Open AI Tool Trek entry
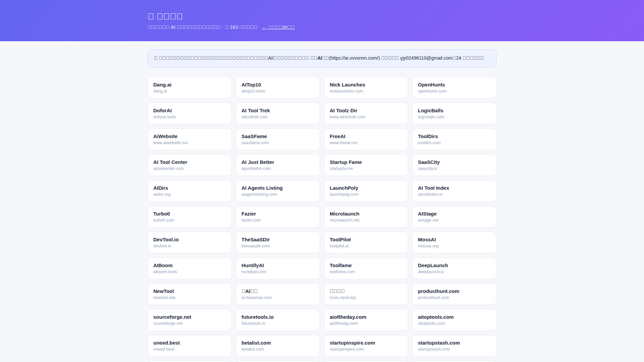Image resolution: width=644 pixels, height=362 pixels. (x=278, y=113)
